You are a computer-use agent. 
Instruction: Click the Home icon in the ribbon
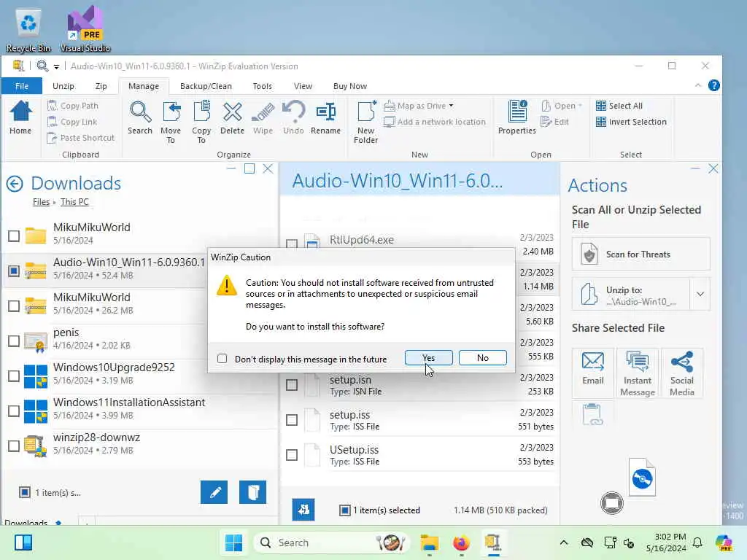pos(20,117)
